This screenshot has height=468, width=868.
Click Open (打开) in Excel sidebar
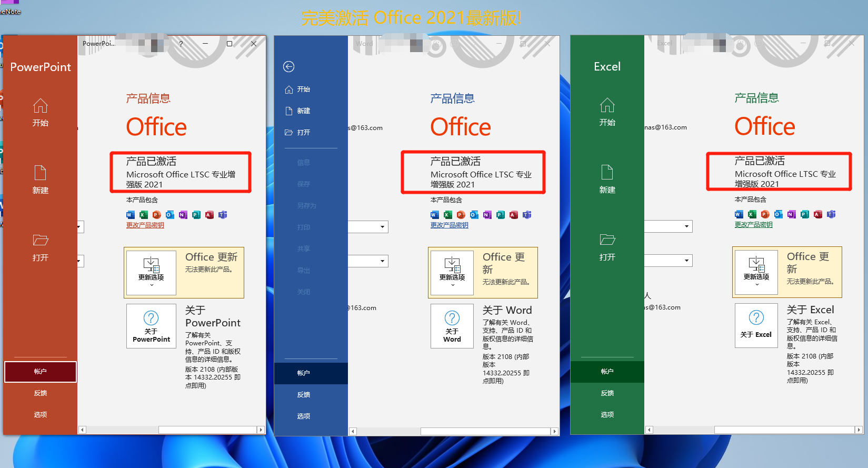click(x=607, y=247)
